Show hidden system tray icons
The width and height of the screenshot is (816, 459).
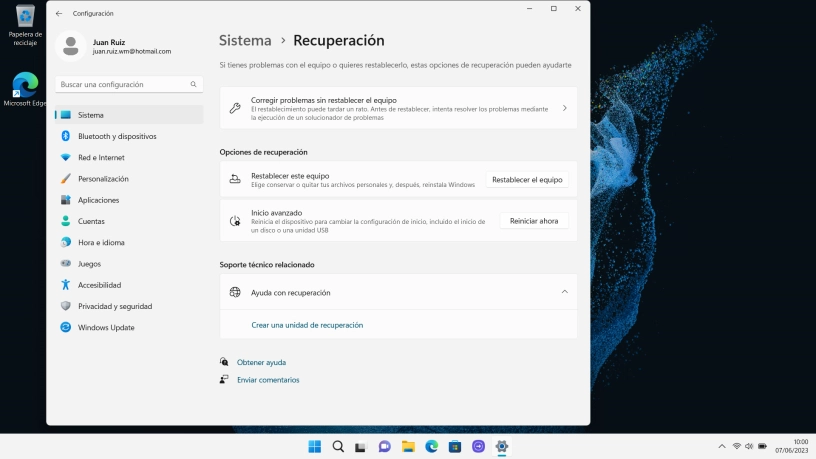point(722,447)
